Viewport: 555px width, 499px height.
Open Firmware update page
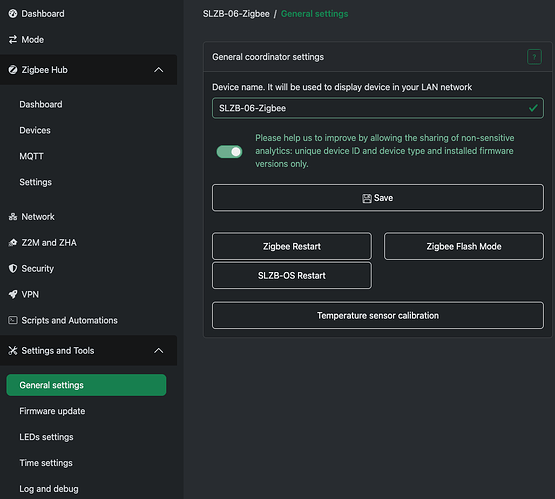click(x=52, y=411)
